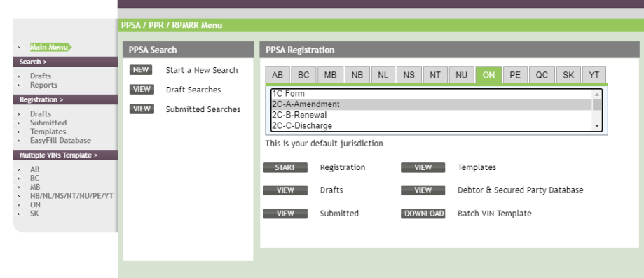The width and height of the screenshot is (644, 278).
Task: Open Templates in Registration sidebar
Action: (48, 132)
